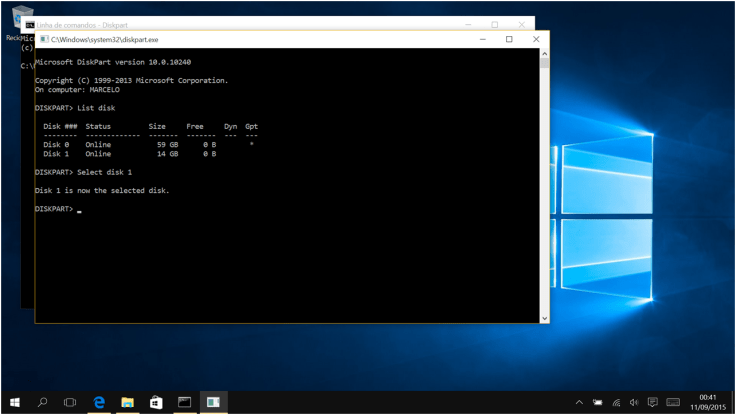Show hidden system tray icons
The height and width of the screenshot is (415, 736).
579,402
